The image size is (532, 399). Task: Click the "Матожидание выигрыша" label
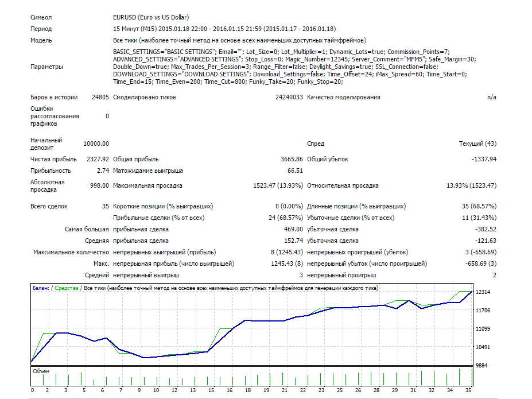click(148, 171)
